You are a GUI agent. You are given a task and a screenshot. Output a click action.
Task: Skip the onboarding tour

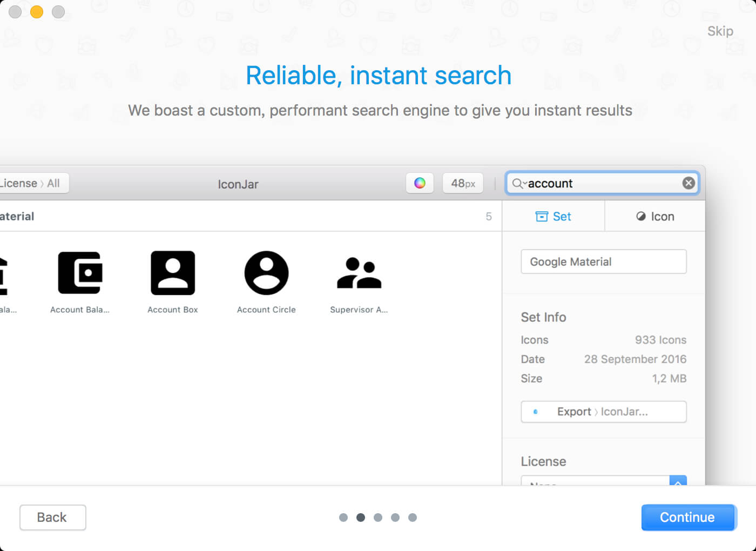tap(720, 31)
